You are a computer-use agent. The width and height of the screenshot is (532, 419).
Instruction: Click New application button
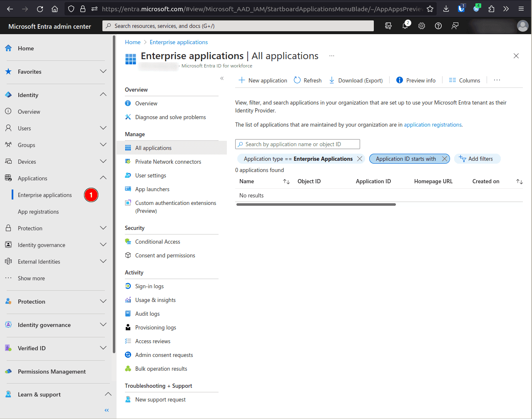263,80
